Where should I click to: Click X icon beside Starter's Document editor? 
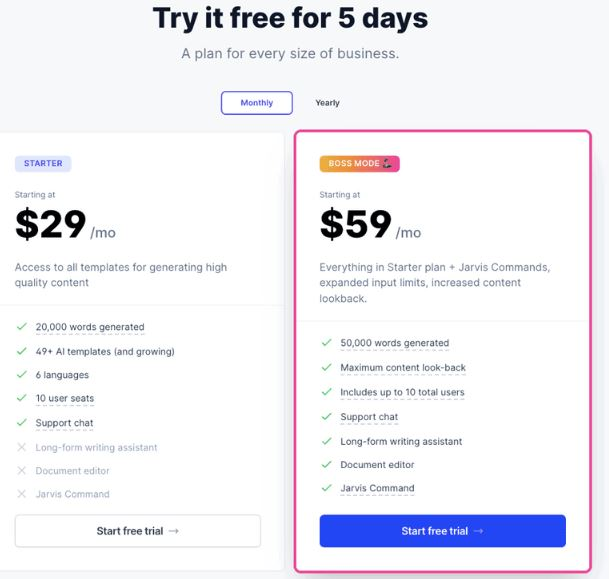22,471
